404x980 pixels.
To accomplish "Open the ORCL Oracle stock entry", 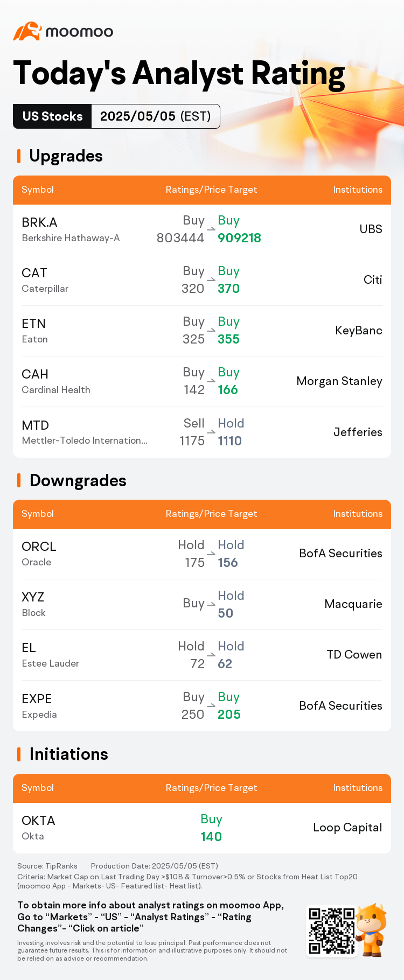I will coord(39,554).
